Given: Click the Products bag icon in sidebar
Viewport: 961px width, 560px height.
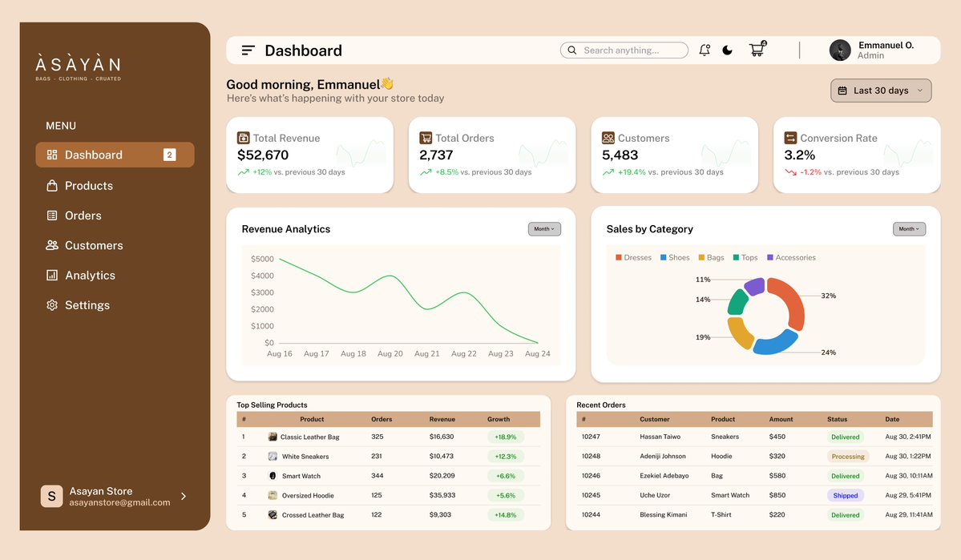Looking at the screenshot, I should click(x=52, y=186).
